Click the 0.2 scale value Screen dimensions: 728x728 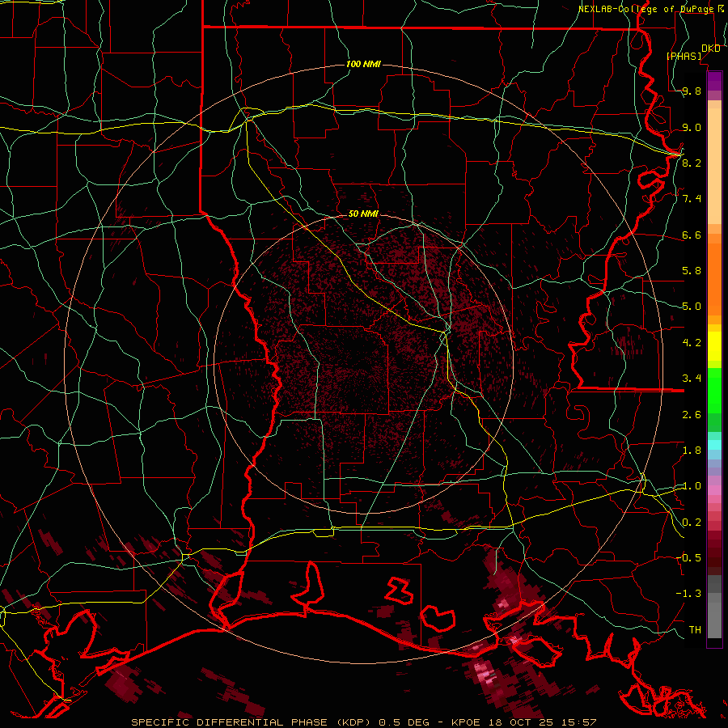point(692,523)
